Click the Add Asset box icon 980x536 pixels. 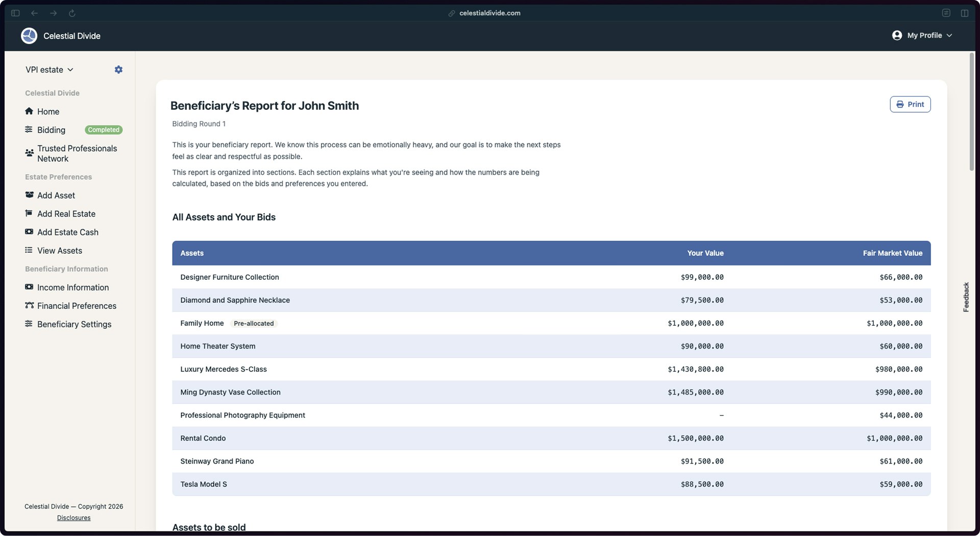[29, 195]
